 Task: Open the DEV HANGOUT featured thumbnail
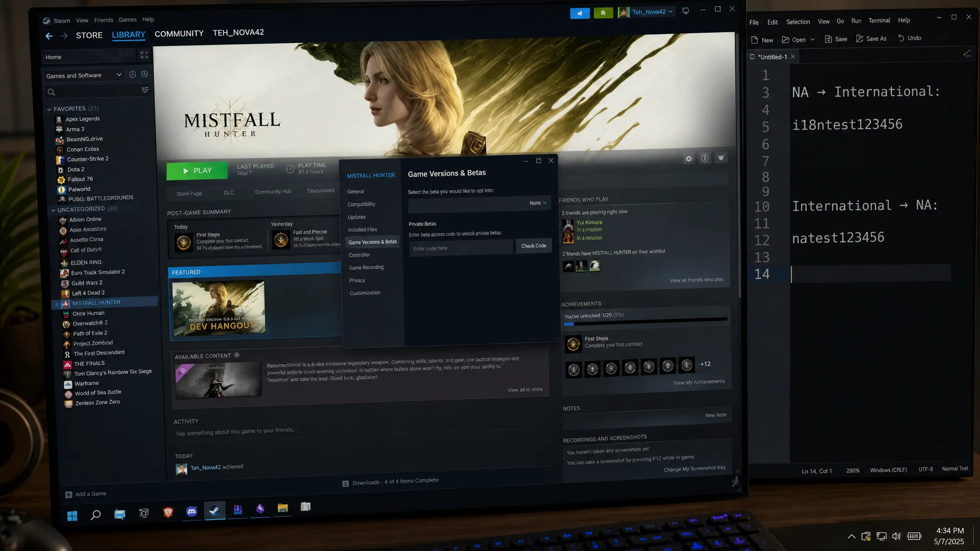(218, 309)
